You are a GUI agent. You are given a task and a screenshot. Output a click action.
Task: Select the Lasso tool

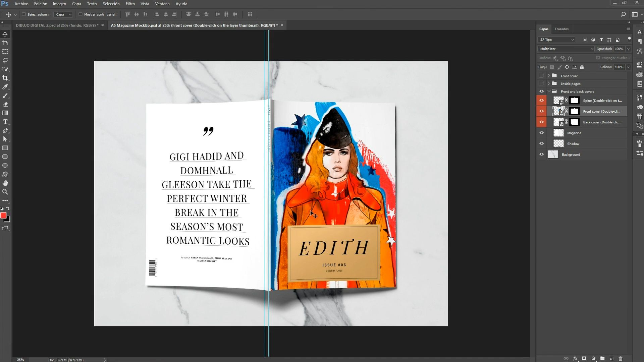pyautogui.click(x=5, y=60)
